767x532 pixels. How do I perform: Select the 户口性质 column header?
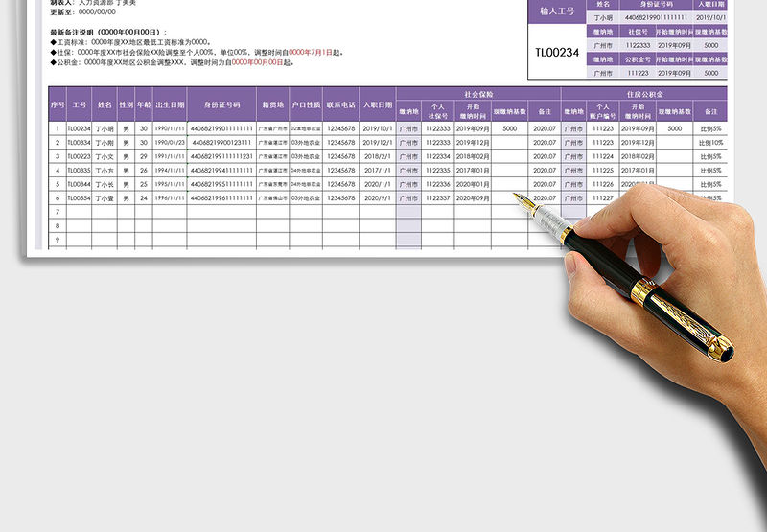(x=306, y=104)
